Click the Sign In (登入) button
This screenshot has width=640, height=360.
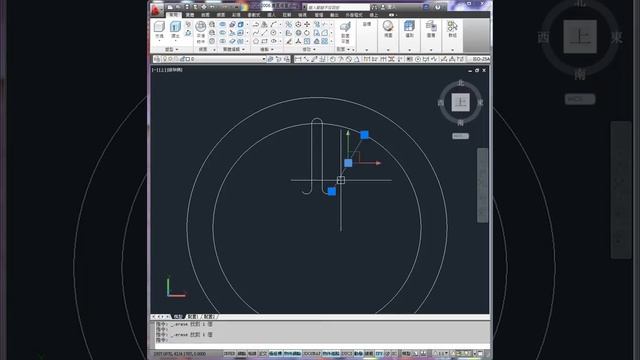(390, 7)
